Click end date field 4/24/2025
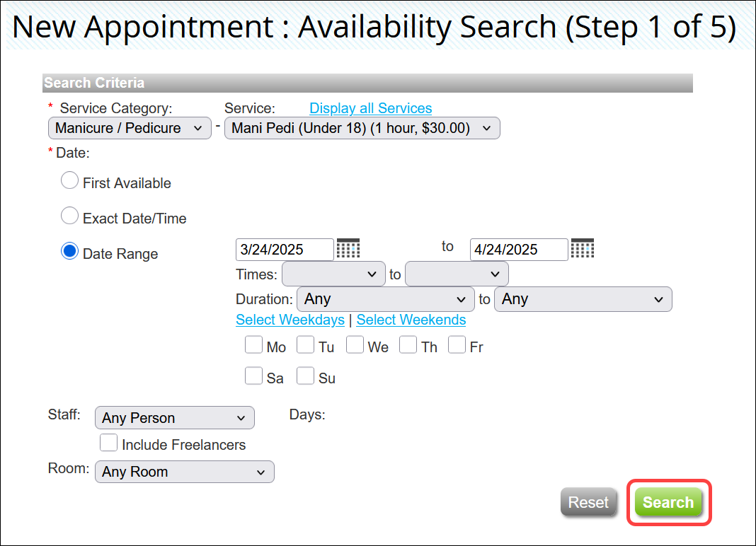This screenshot has width=756, height=546. pyautogui.click(x=519, y=250)
